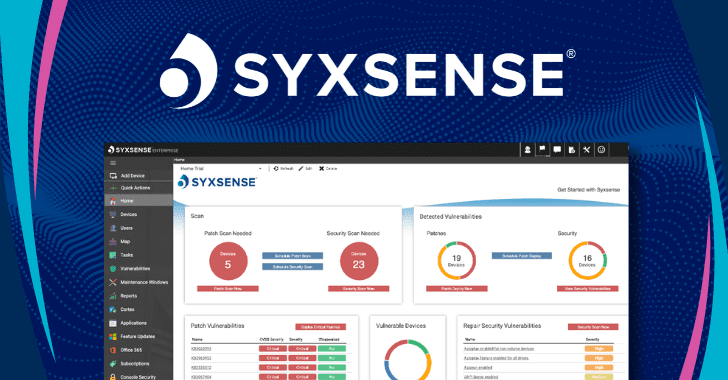Select Feature Updates in the sidebar
This screenshot has height=380, width=728.
[137, 336]
